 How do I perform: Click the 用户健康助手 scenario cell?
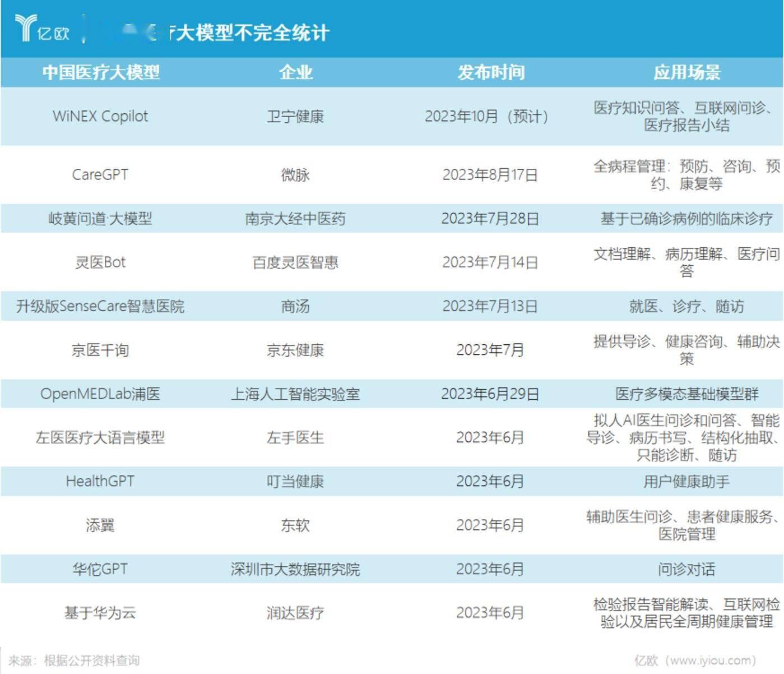click(x=686, y=482)
